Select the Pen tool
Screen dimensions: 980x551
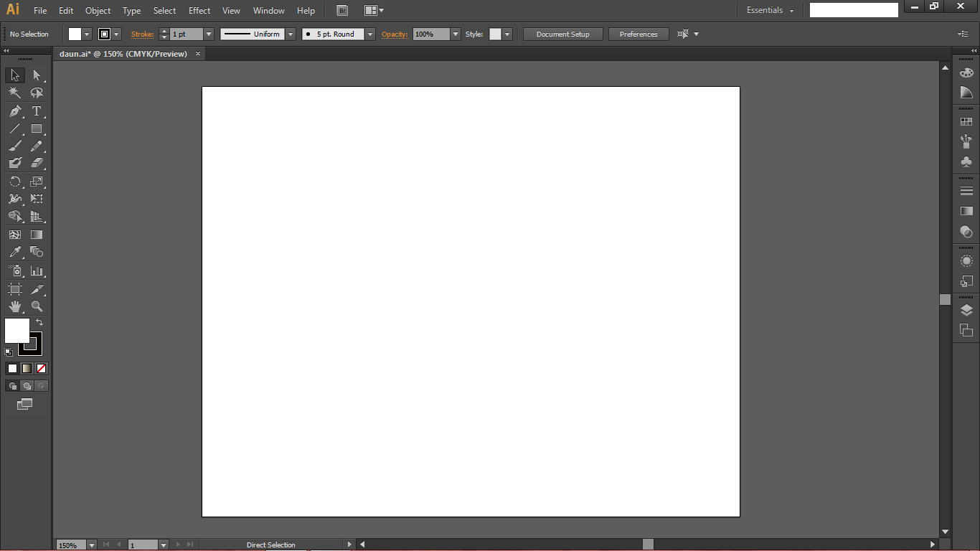tap(14, 111)
